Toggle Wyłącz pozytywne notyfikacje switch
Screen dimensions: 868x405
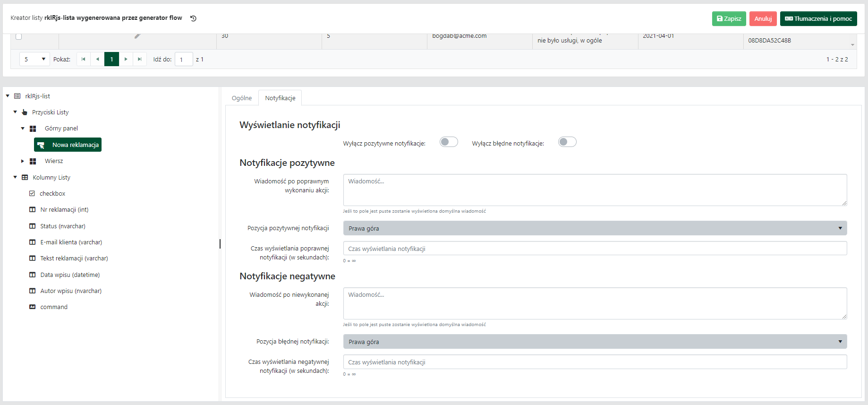coord(449,142)
